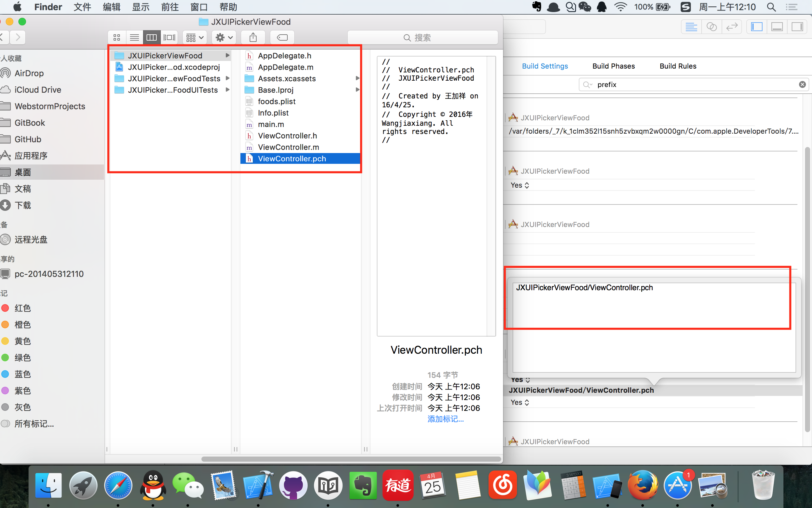Show 所有标记 in sidebar
This screenshot has width=812, height=508.
(34, 424)
